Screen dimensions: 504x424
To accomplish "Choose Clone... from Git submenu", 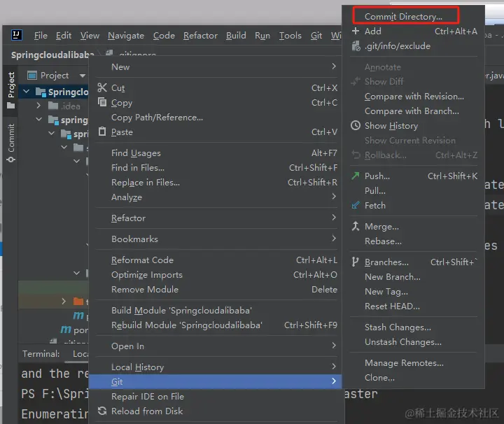I will [379, 377].
